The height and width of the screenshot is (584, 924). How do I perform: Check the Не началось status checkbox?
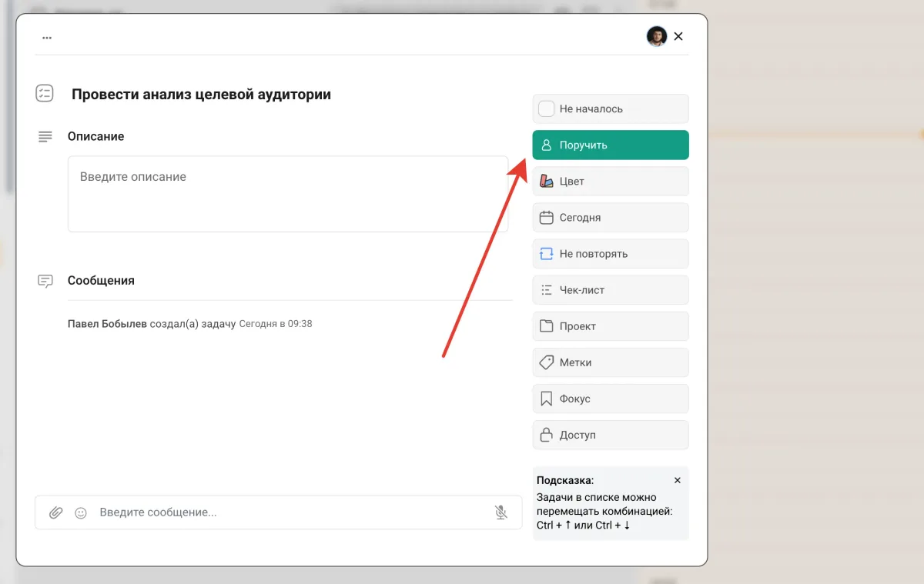coord(546,108)
